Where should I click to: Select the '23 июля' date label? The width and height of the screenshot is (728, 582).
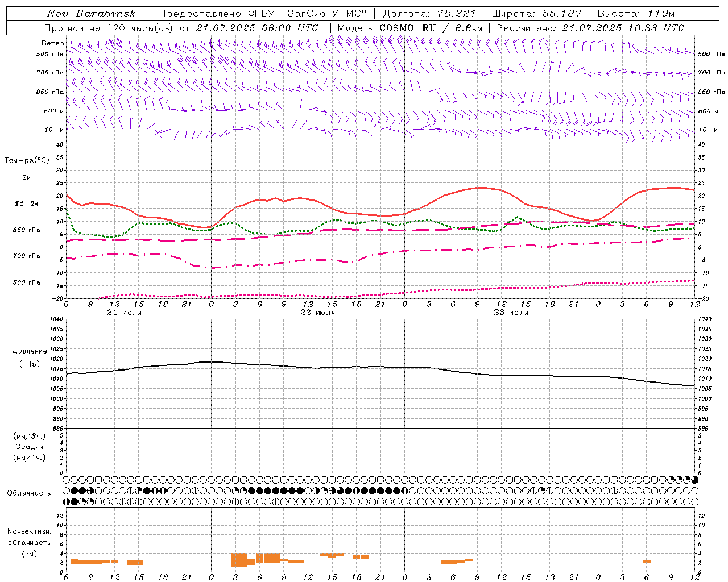pos(511,313)
